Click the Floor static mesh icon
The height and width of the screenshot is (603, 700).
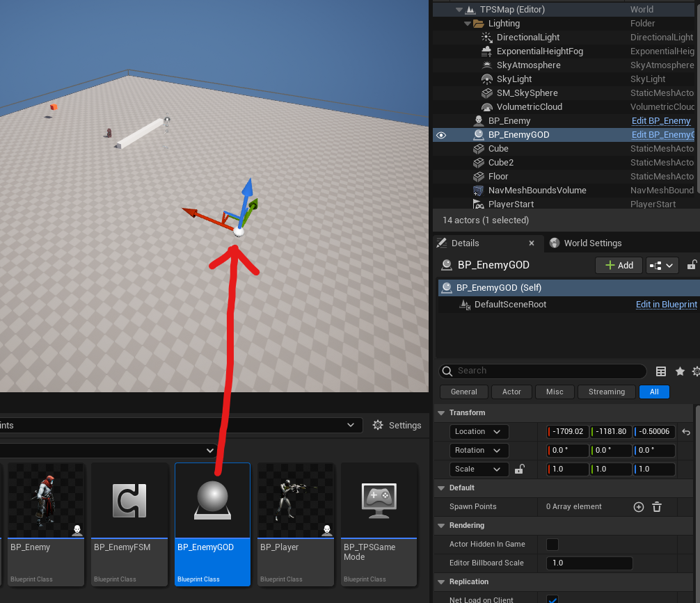[479, 176]
